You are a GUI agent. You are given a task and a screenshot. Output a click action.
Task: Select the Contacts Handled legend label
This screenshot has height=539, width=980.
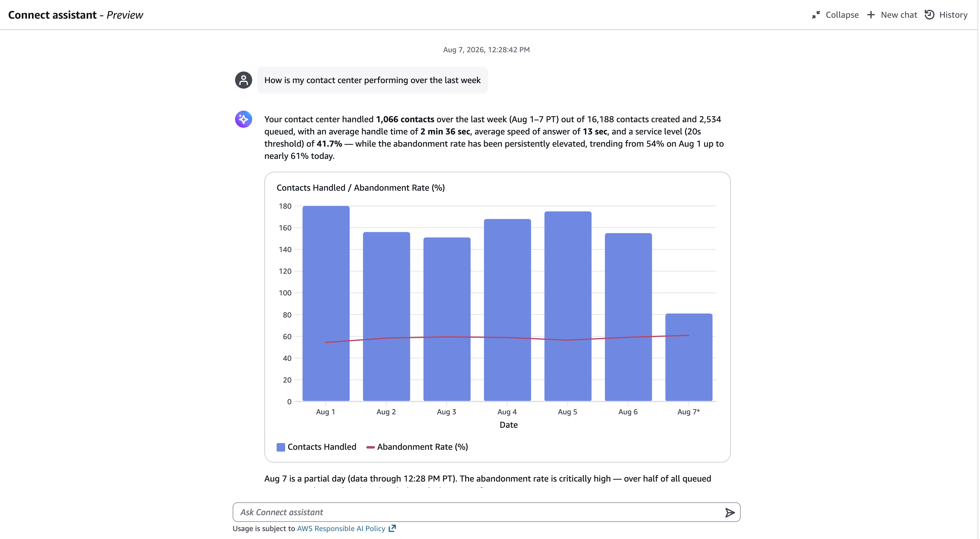pyautogui.click(x=322, y=447)
